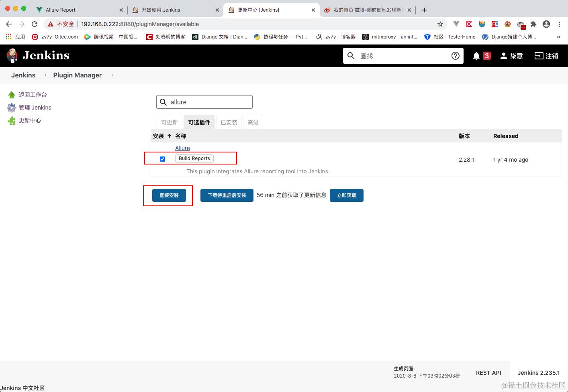The height and width of the screenshot is (392, 568).
Task: Click the magnifier icon in the allure filter box
Action: click(x=163, y=102)
